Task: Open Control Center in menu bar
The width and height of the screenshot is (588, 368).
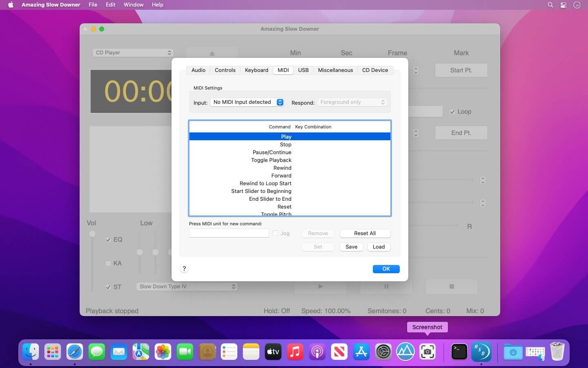Action: point(563,5)
